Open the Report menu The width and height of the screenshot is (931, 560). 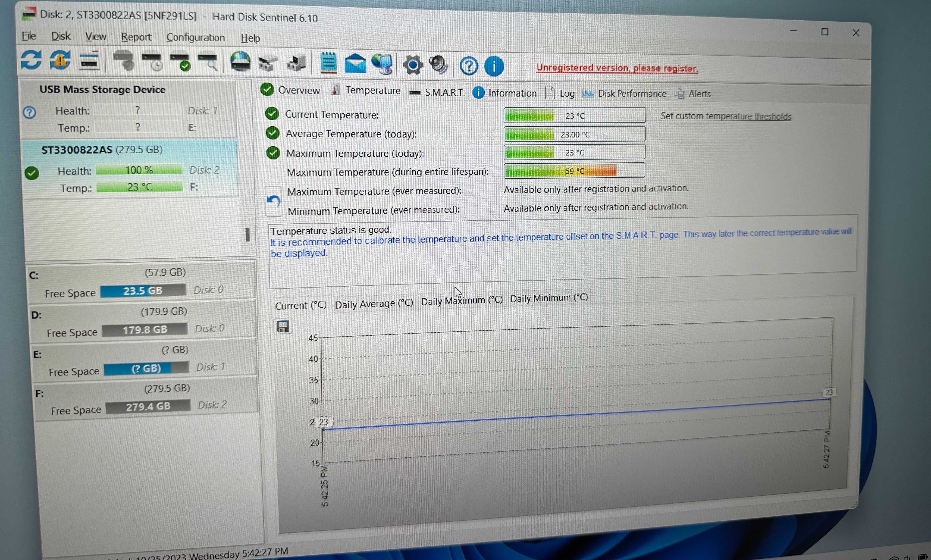tap(136, 37)
